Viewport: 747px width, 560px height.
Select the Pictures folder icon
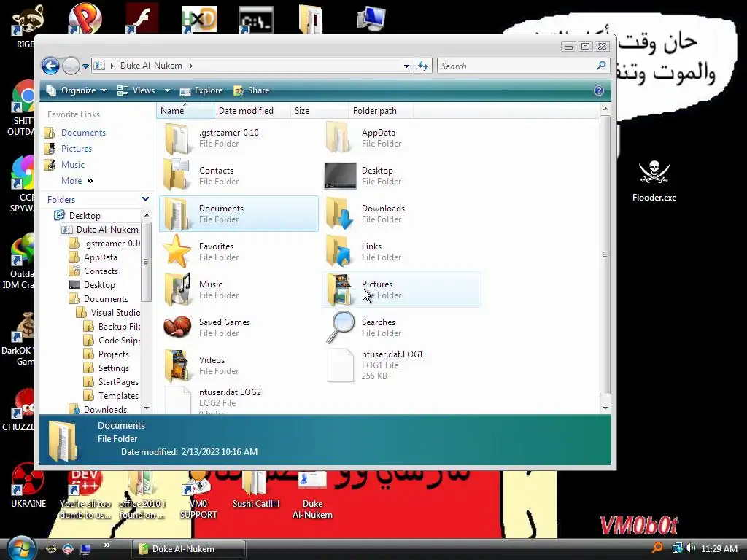pyautogui.click(x=339, y=289)
